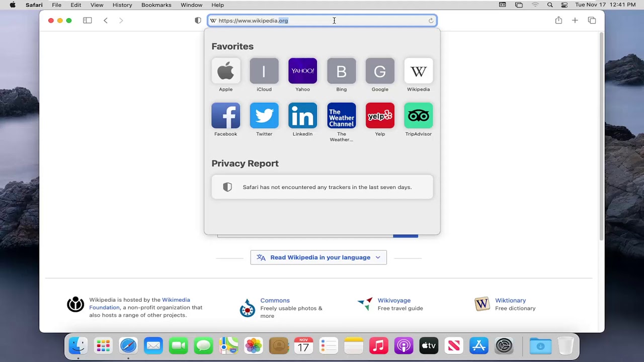This screenshot has width=644, height=362.
Task: Open the Bing favorite tile
Action: [x=341, y=71]
